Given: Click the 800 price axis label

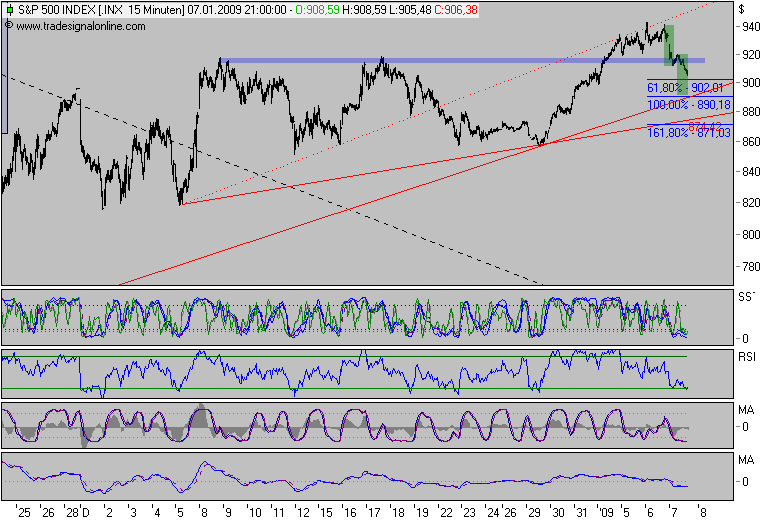Looking at the screenshot, I should 751,234.
